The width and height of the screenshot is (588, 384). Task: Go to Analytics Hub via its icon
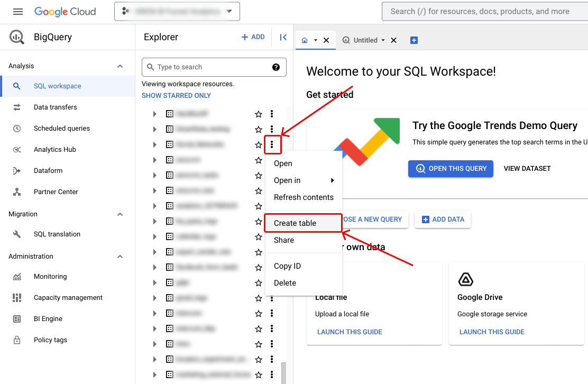click(17, 150)
